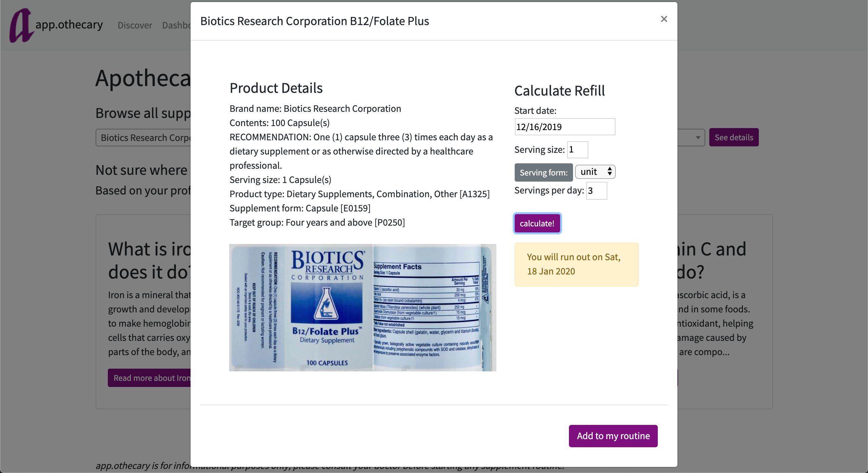This screenshot has height=473, width=868.
Task: Open the Dashboard nav item
Action: [176, 25]
